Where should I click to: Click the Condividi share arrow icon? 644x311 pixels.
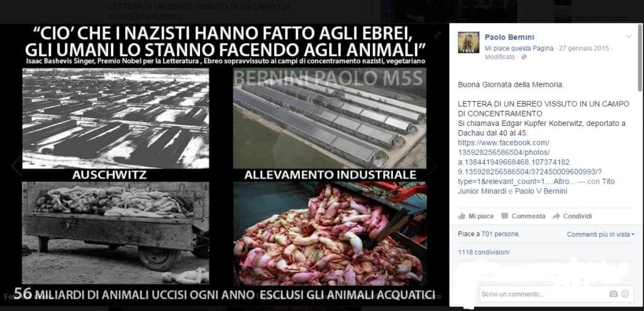click(x=556, y=216)
